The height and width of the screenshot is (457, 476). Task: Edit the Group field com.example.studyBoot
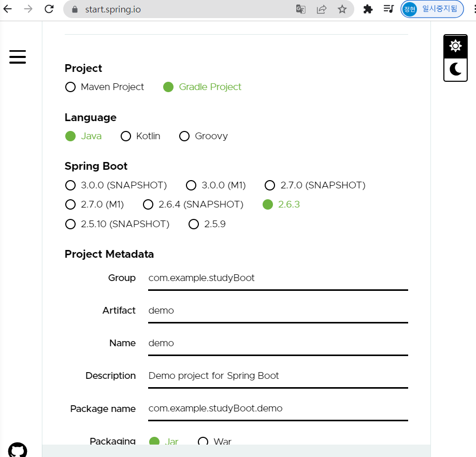[278, 278]
